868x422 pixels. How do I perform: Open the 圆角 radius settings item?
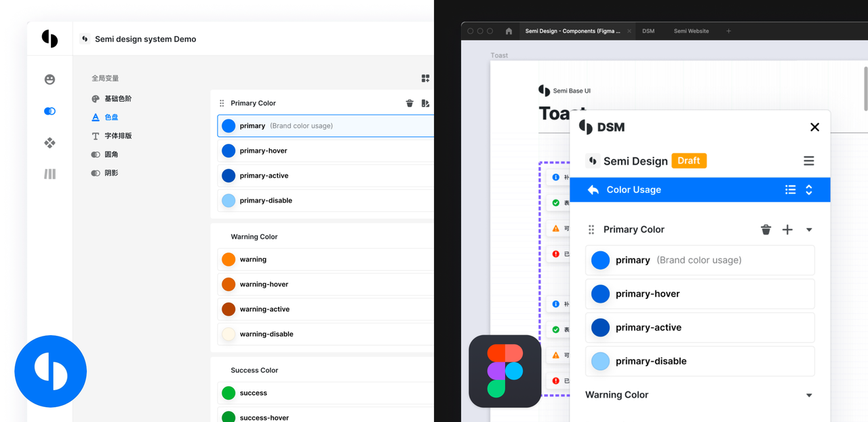tap(111, 155)
